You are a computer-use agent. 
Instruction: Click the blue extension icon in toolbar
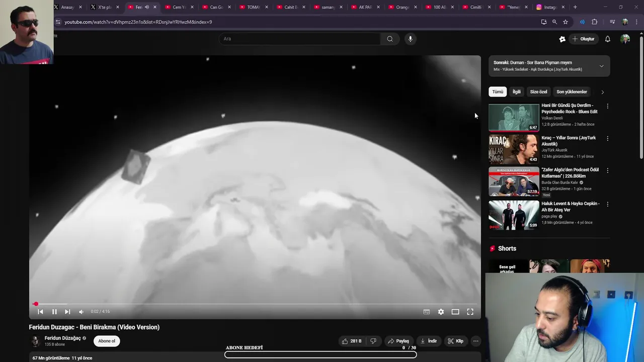582,22
